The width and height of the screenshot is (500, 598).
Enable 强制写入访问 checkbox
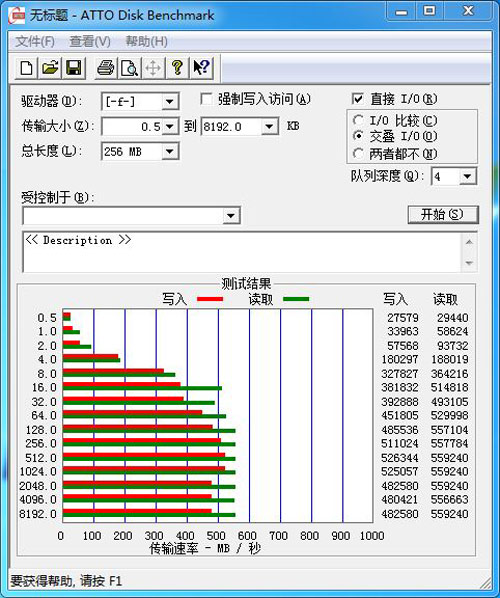coord(206,99)
